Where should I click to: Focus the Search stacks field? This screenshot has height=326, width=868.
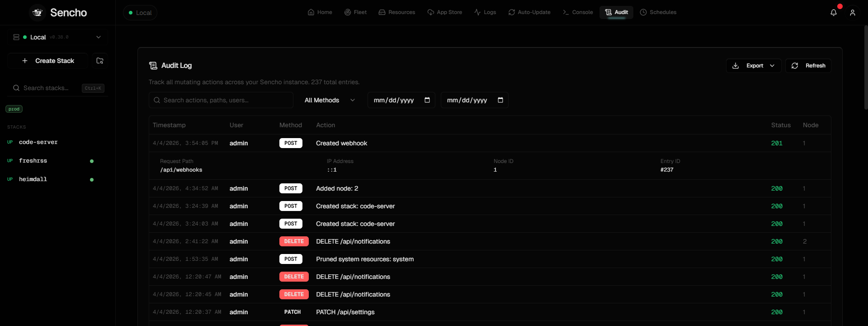(58, 88)
